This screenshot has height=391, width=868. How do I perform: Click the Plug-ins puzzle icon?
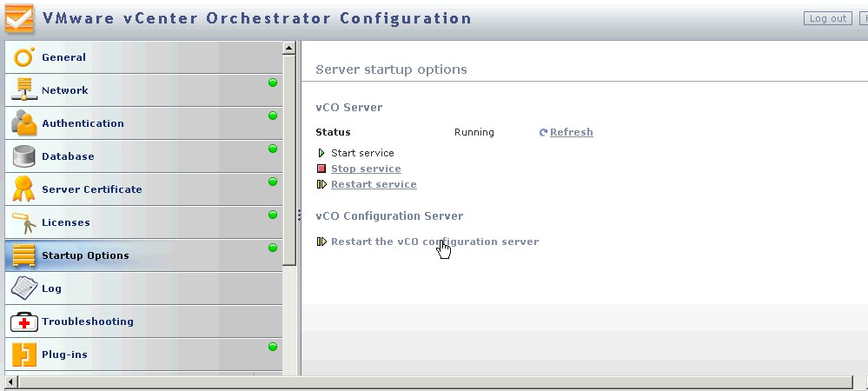click(x=23, y=355)
